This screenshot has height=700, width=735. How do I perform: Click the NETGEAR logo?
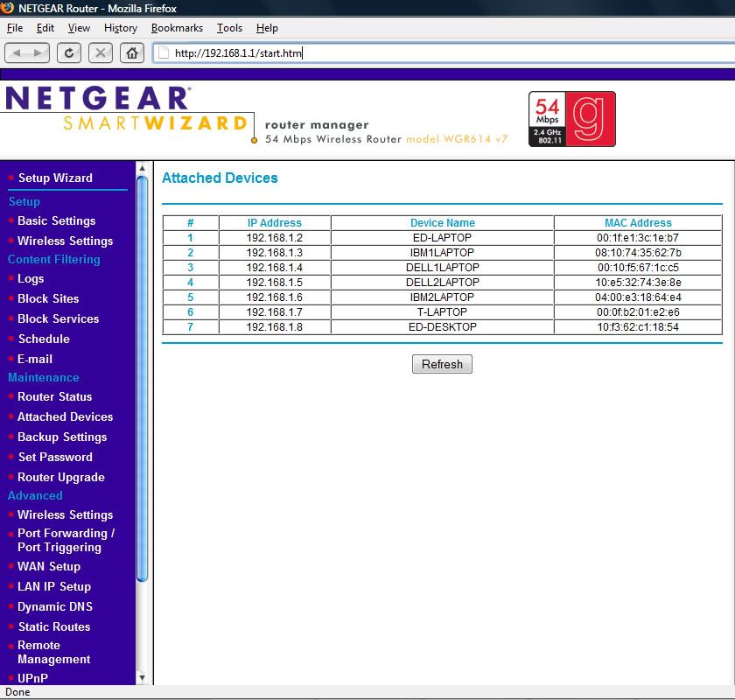[97, 97]
